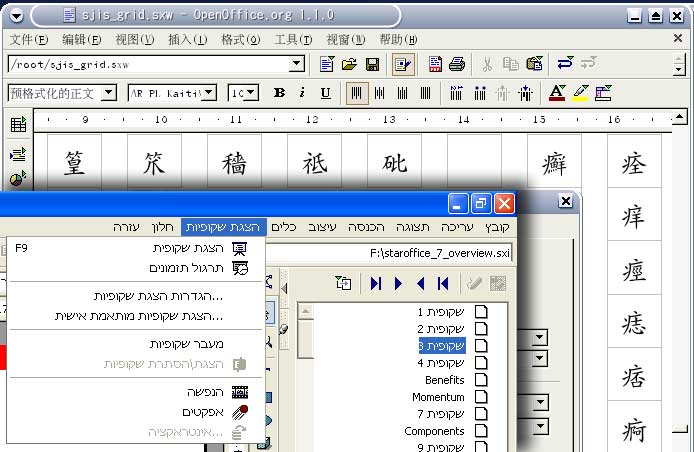Toggle Bold formatting
The height and width of the screenshot is (452, 694).
[279, 93]
